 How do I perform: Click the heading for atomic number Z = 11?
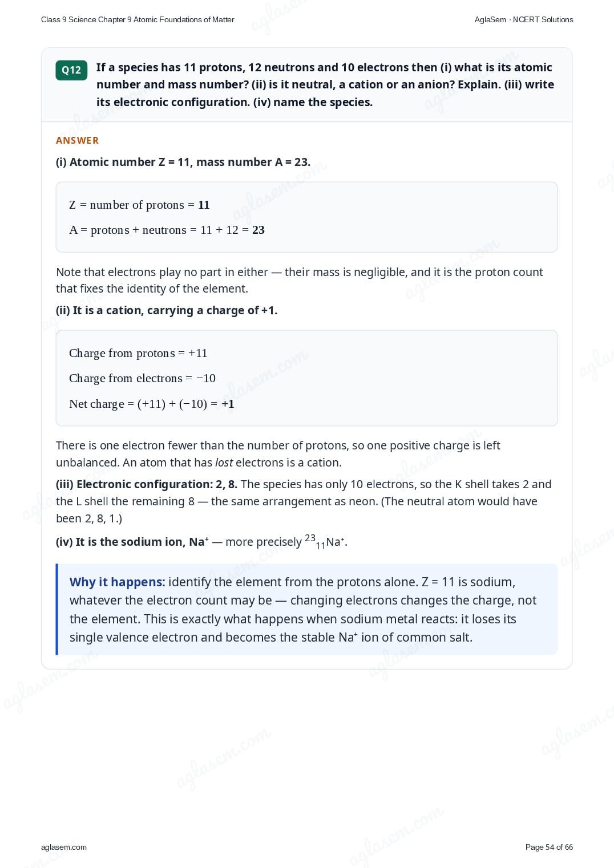click(183, 162)
